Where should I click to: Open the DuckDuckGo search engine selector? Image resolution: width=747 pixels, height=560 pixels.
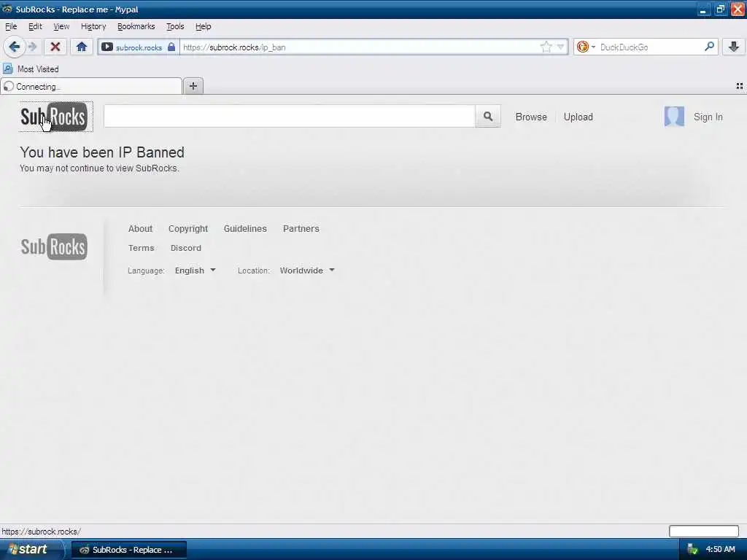[586, 47]
